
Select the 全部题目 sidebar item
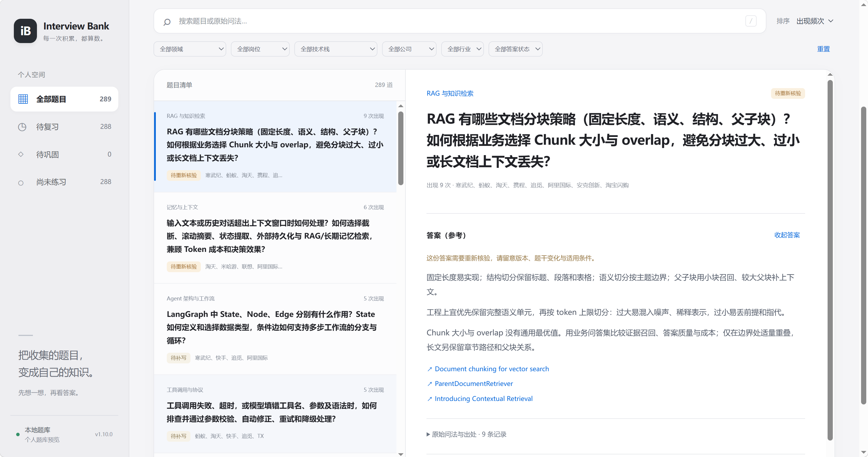coord(64,99)
